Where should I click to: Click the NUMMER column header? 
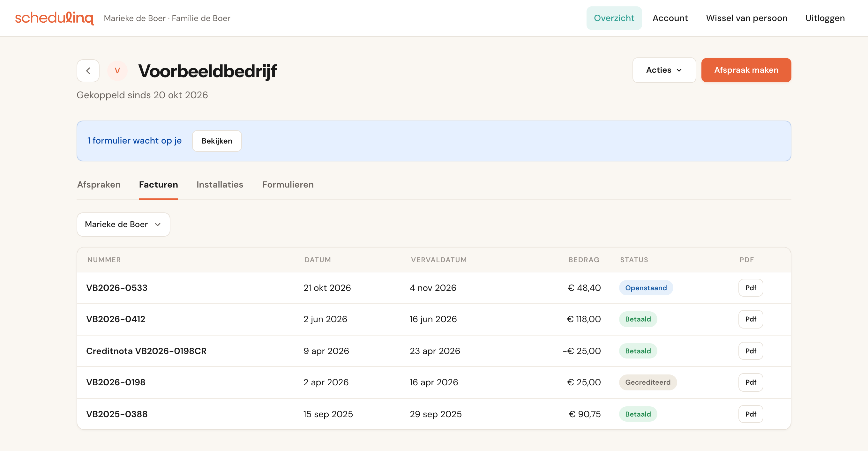(104, 260)
